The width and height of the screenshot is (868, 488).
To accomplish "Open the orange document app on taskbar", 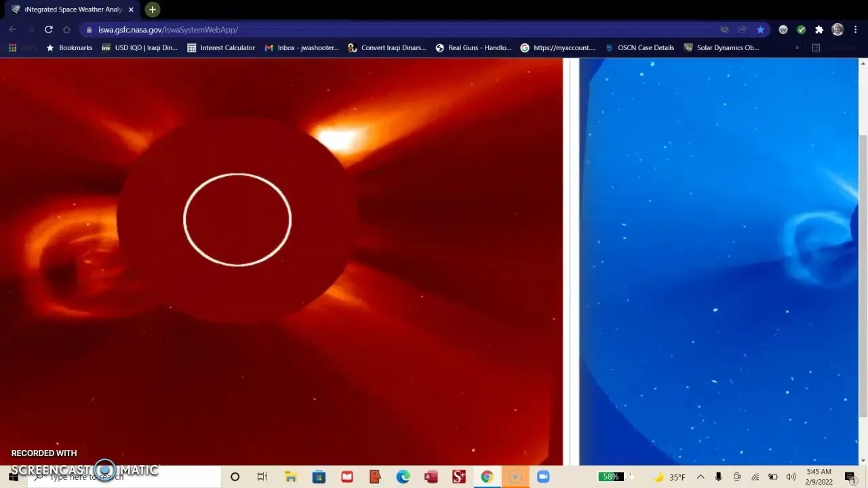I will (375, 477).
